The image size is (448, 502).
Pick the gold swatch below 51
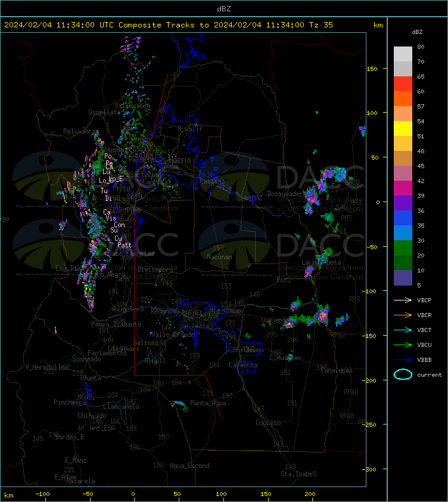403,144
